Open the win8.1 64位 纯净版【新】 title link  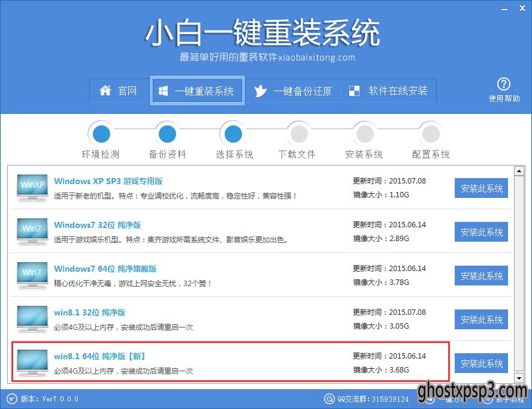(99, 356)
